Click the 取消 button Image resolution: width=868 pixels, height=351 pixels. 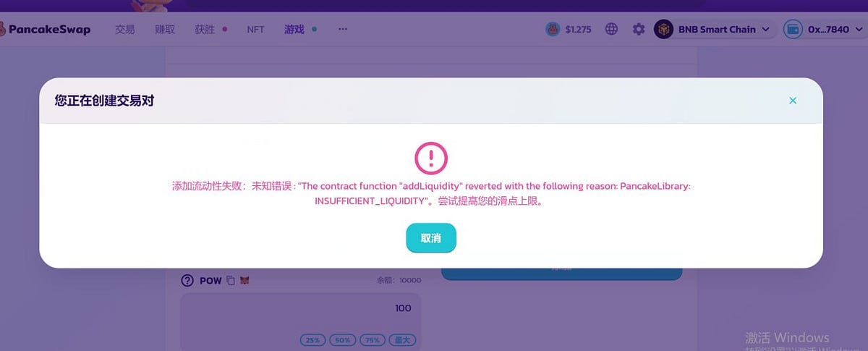pyautogui.click(x=431, y=238)
